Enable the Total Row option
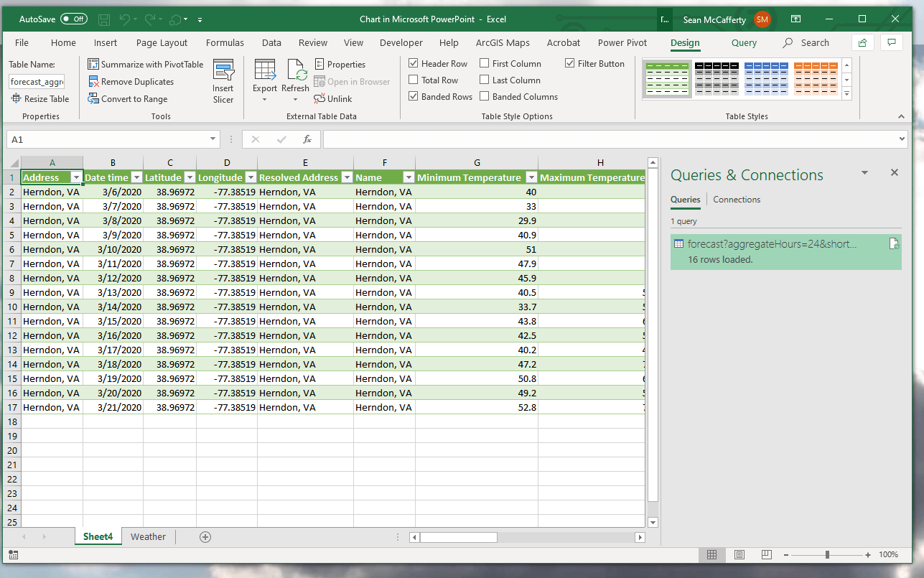The height and width of the screenshot is (578, 924). tap(414, 80)
